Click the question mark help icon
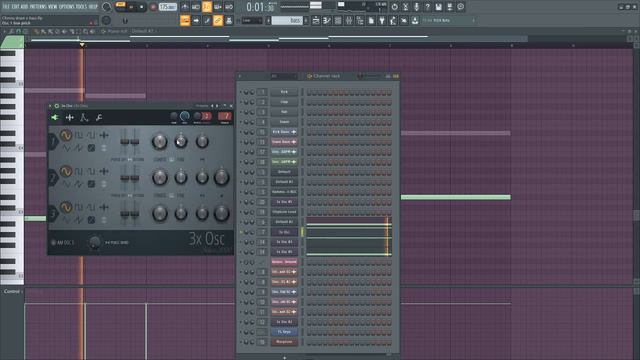The image size is (640, 360). point(427,7)
